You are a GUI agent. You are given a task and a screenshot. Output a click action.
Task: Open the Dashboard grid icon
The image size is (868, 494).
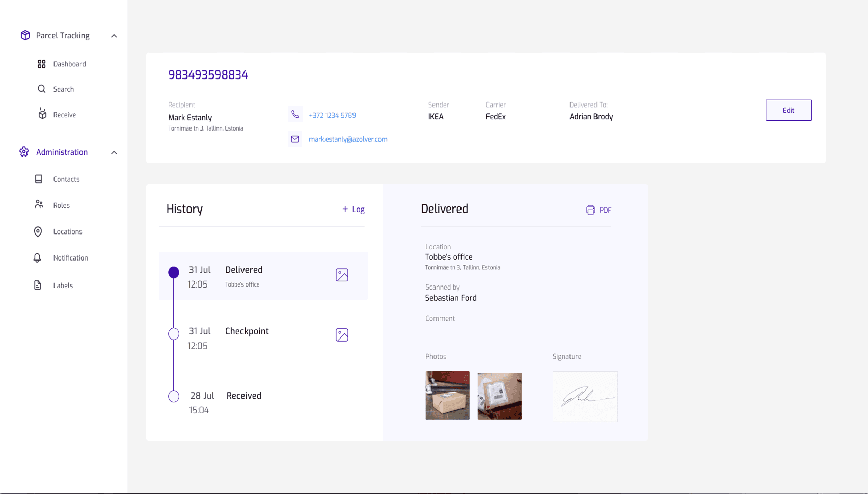42,64
